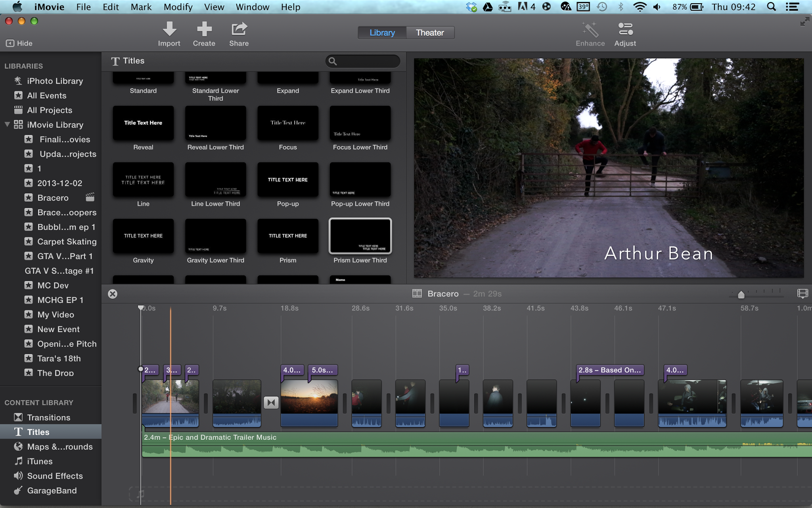This screenshot has width=812, height=508.
Task: Hide the library sidebar
Action: tap(19, 43)
